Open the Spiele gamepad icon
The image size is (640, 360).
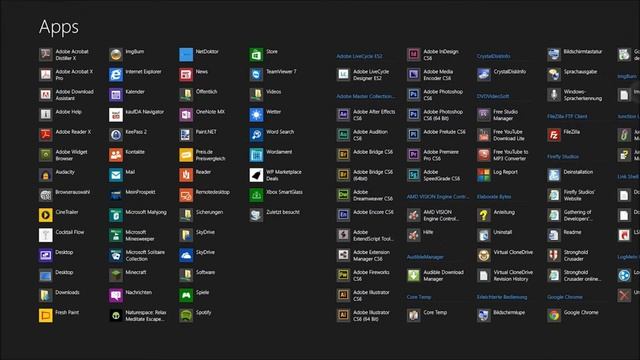(186, 295)
